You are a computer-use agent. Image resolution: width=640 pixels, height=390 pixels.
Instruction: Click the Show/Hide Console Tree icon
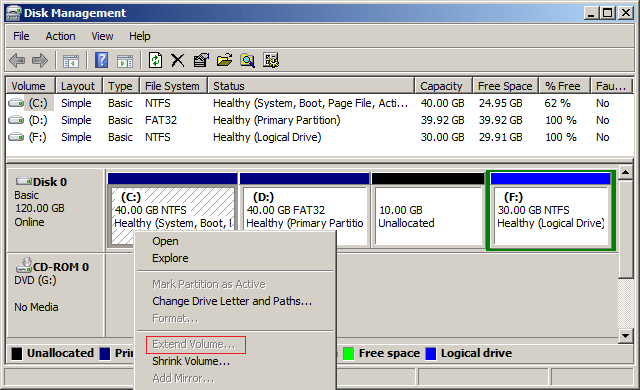[71, 61]
